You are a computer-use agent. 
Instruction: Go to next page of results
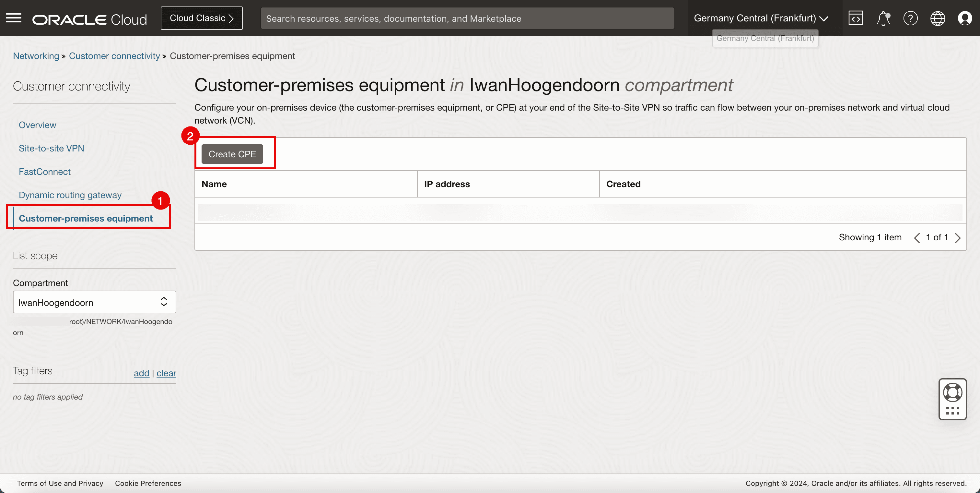click(x=958, y=237)
